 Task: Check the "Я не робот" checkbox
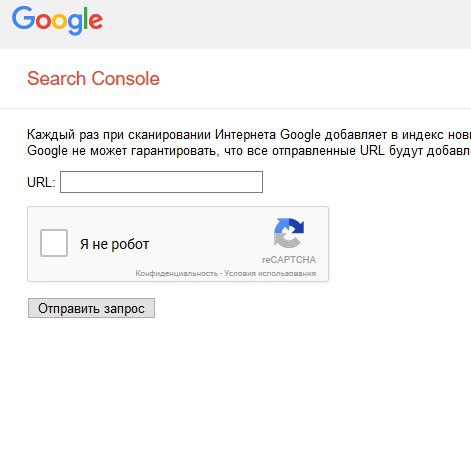click(54, 243)
